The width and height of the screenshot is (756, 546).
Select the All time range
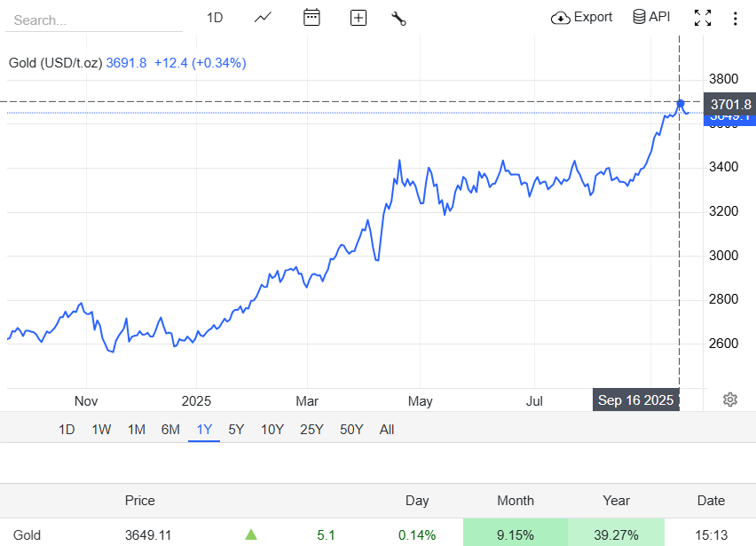(x=387, y=430)
